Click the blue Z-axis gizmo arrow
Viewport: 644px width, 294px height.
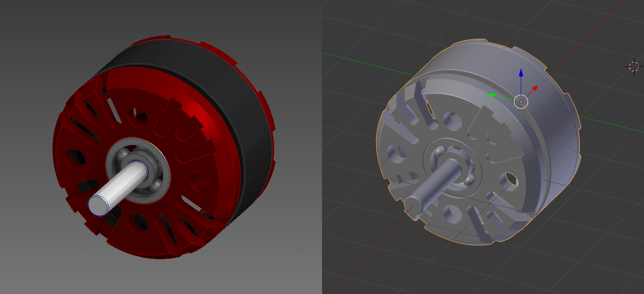point(521,73)
